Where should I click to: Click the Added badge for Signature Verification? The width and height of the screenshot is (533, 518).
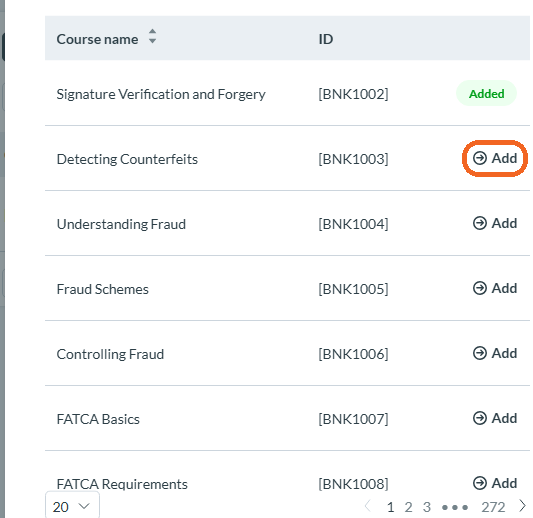486,93
